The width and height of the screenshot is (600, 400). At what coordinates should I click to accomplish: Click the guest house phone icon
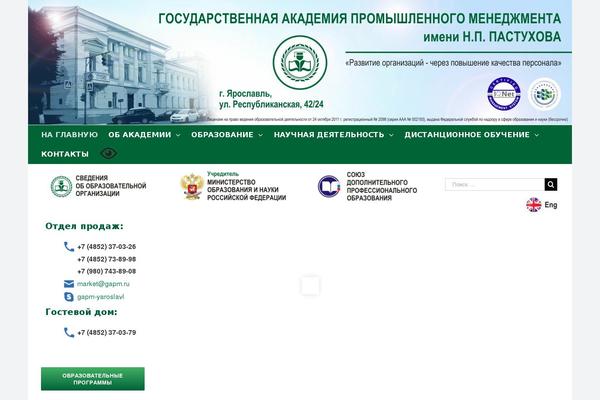69,333
